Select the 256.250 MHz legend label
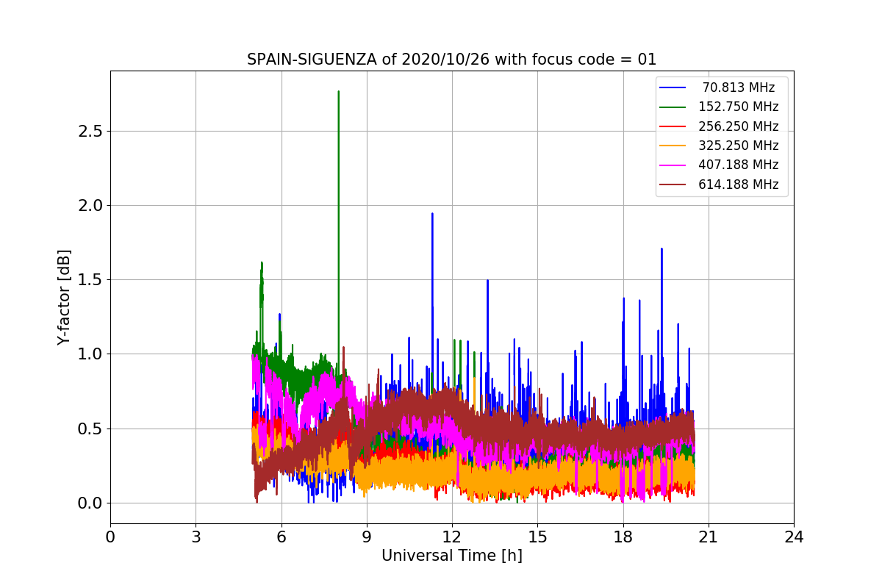Viewport: 882px width, 588px height. pyautogui.click(x=739, y=126)
